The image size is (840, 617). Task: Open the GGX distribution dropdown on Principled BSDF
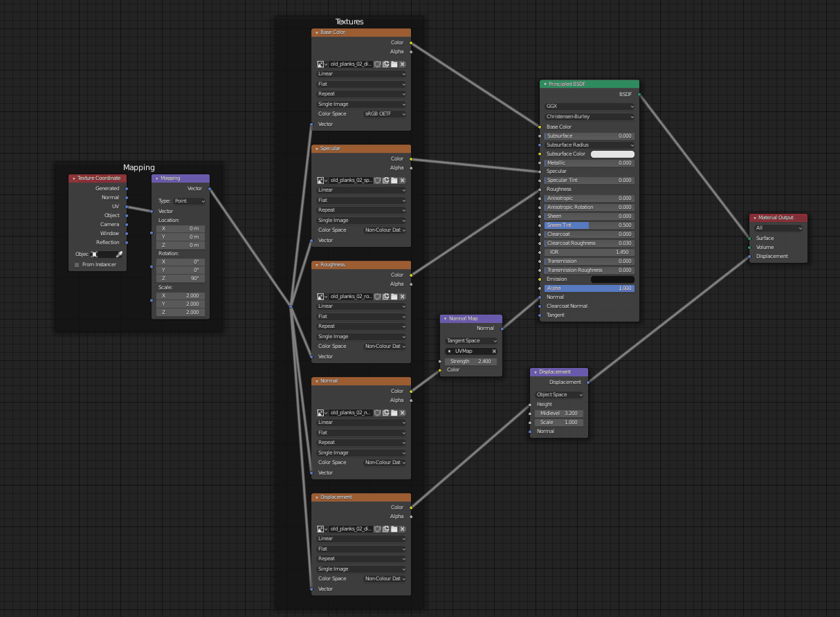[x=589, y=106]
